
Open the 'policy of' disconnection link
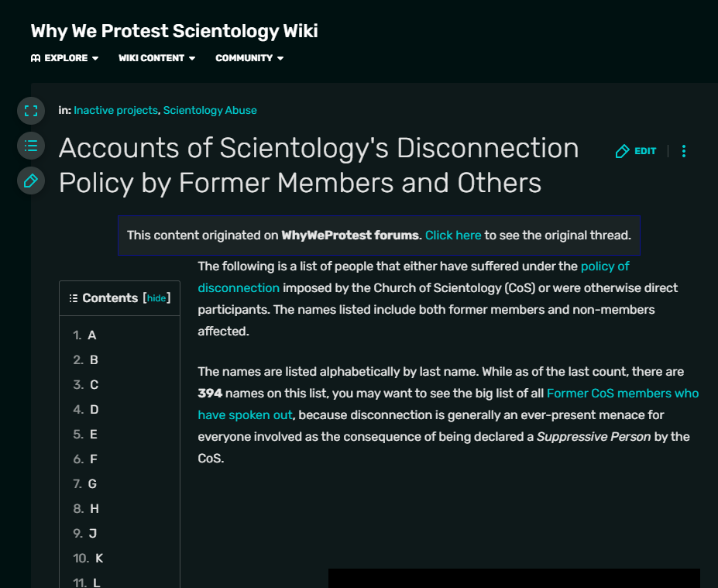point(605,266)
